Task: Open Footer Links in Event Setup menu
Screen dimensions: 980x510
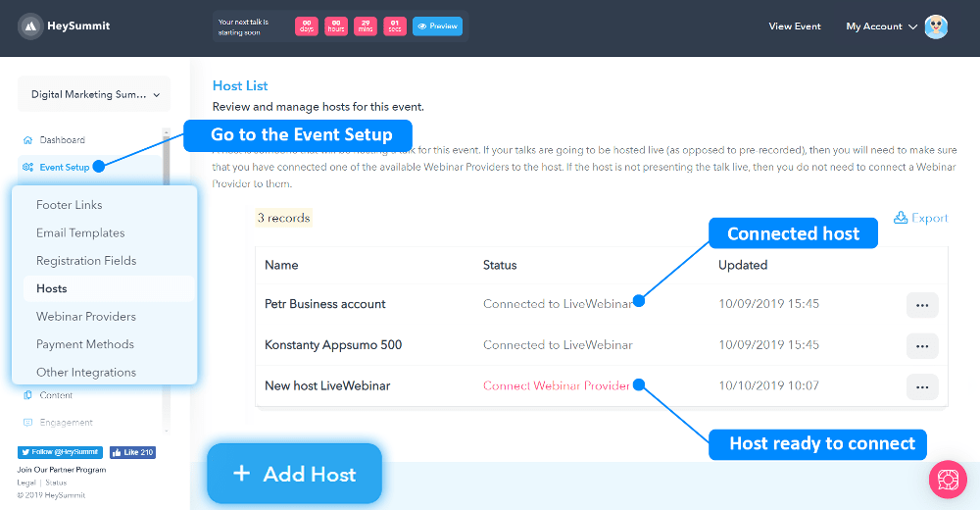Action: [70, 205]
